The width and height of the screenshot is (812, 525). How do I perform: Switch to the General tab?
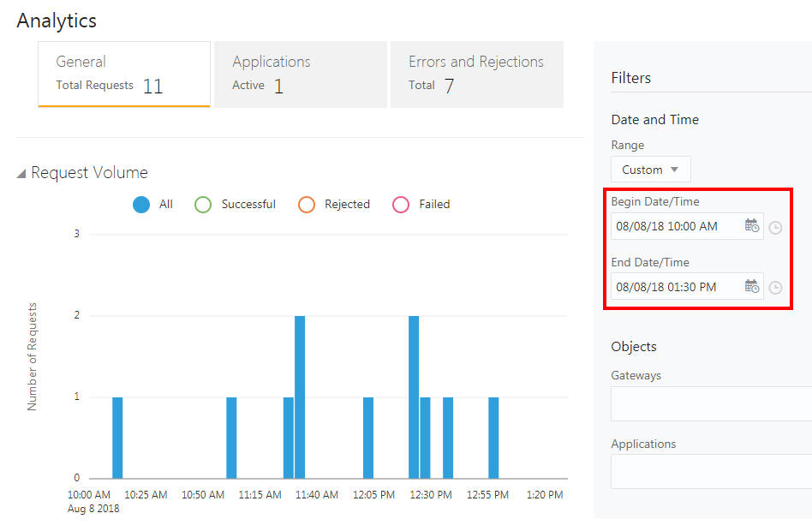point(124,74)
